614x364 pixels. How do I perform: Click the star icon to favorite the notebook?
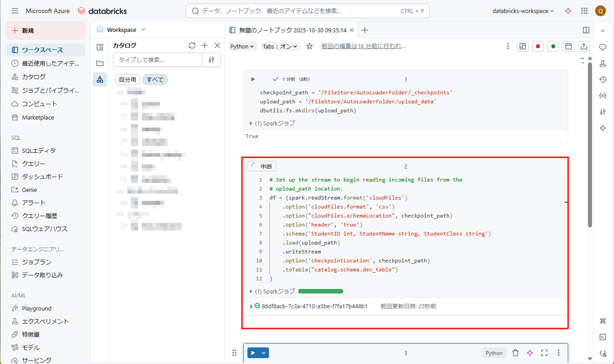coord(309,46)
